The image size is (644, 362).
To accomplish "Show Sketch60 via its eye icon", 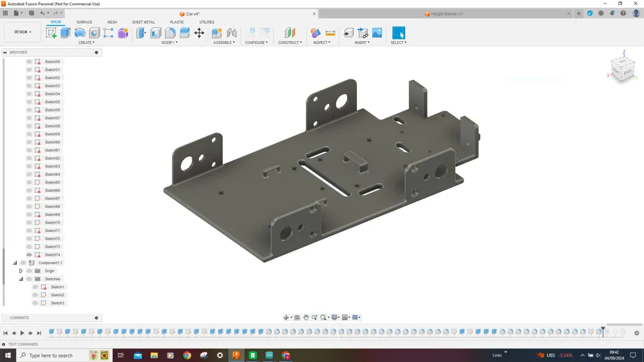I will tap(29, 142).
